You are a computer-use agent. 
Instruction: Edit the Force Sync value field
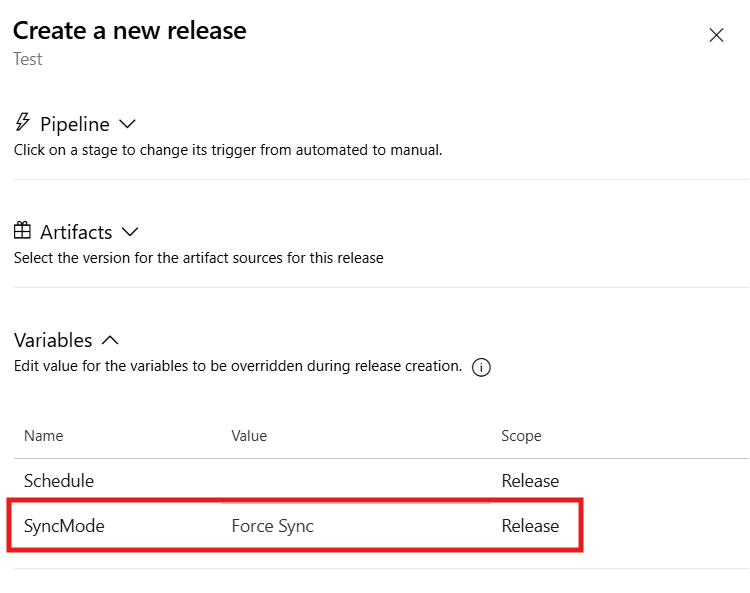tap(273, 526)
